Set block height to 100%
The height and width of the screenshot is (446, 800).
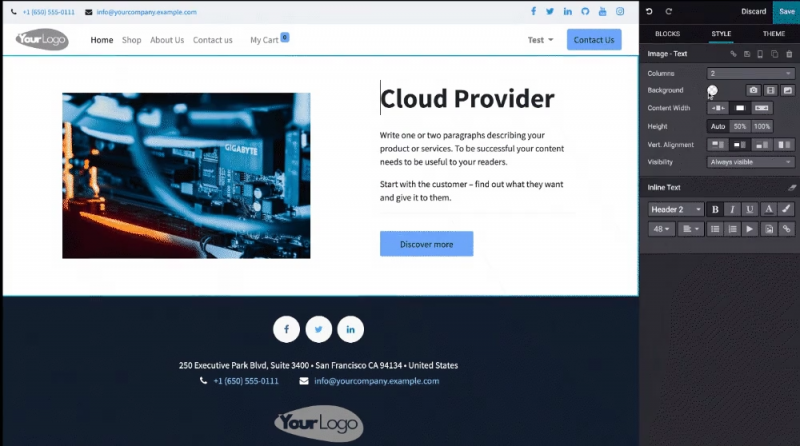tap(762, 126)
